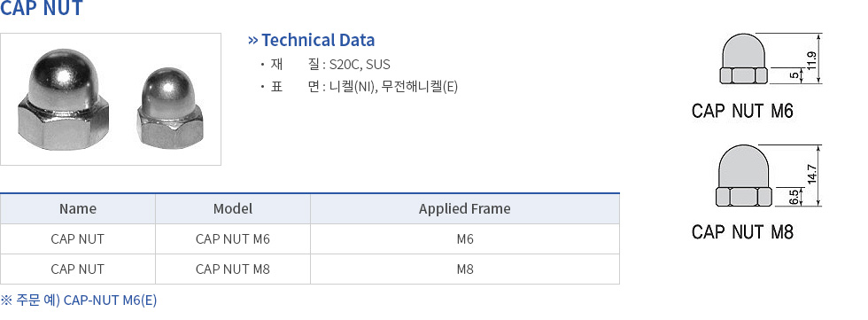
Task: Click the 6.5 dimension on M8 drawing
Action: click(794, 197)
